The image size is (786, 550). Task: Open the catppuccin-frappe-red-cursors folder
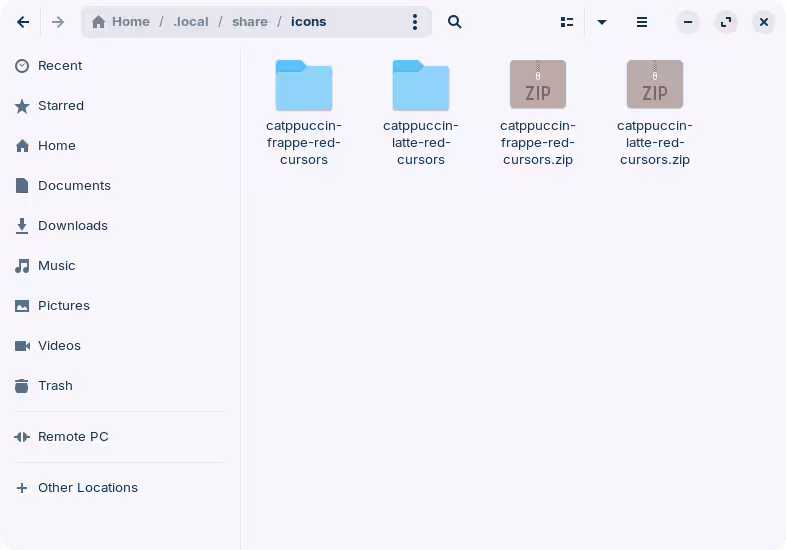[304, 86]
